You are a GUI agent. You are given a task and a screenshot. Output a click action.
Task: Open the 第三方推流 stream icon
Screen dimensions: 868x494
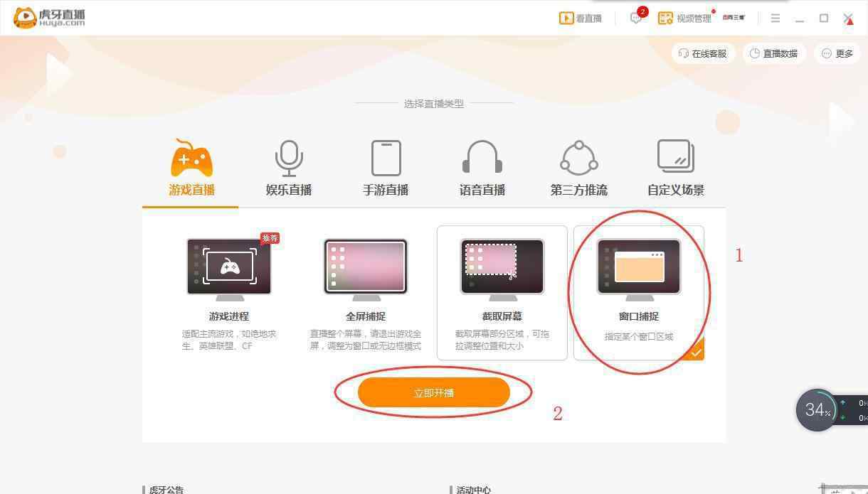pos(579,158)
